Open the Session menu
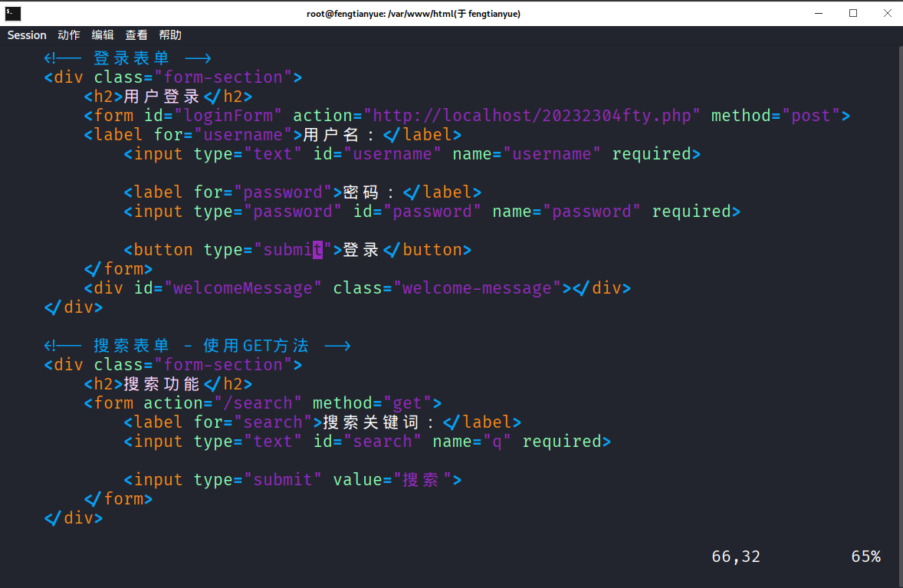Viewport: 903px width, 588px height. point(27,35)
